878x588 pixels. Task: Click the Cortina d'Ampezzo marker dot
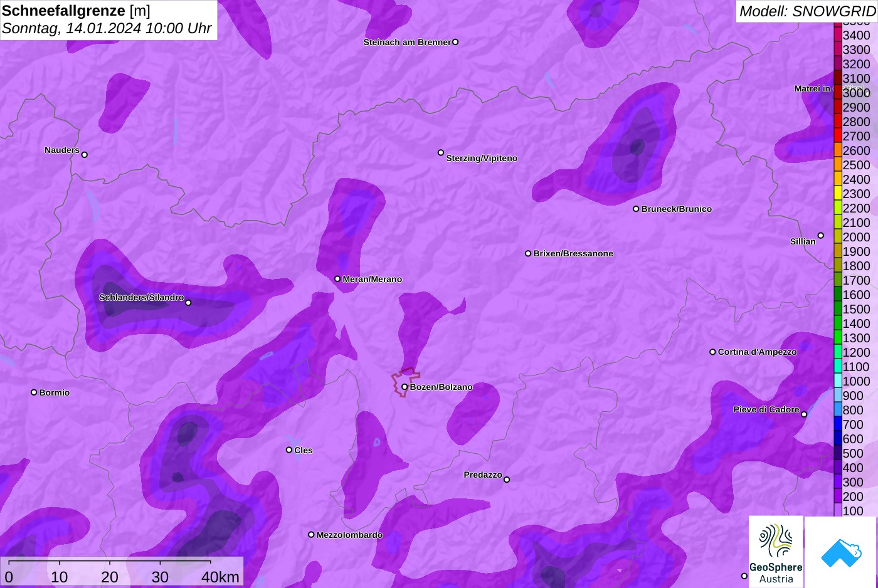712,352
